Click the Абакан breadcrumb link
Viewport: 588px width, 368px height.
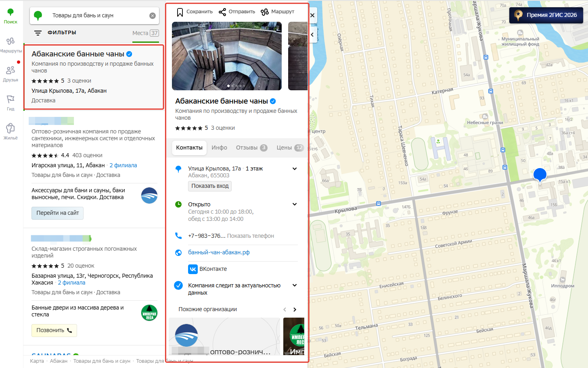pyautogui.click(x=59, y=361)
